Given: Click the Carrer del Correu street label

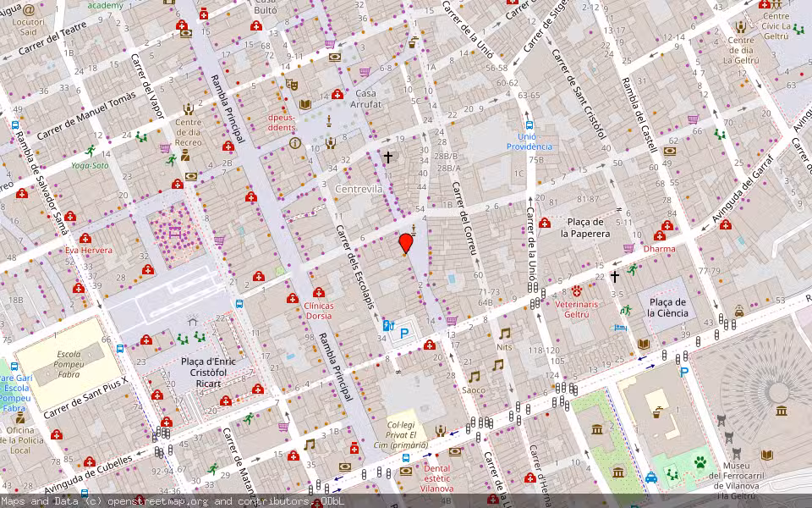Looking at the screenshot, I should (x=464, y=218).
